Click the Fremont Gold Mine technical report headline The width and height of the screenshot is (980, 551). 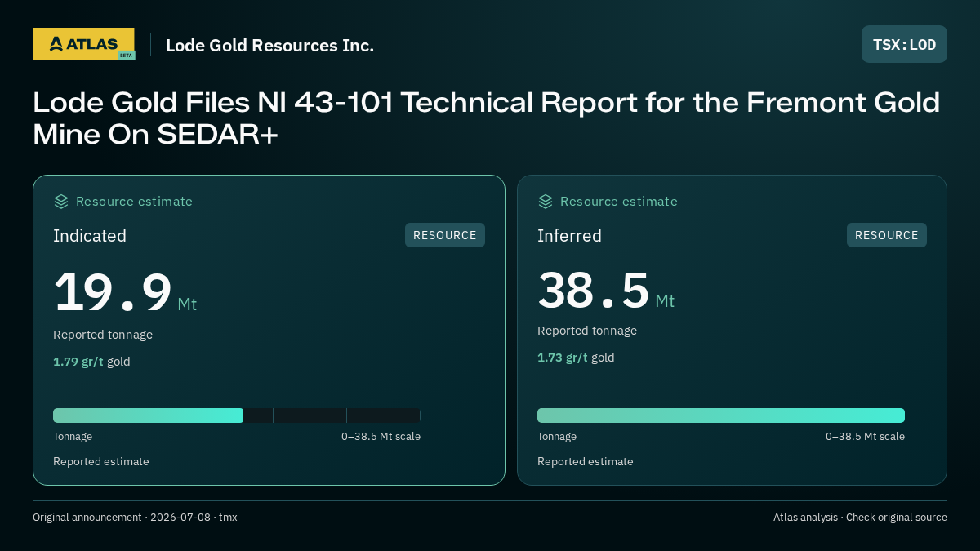[487, 118]
